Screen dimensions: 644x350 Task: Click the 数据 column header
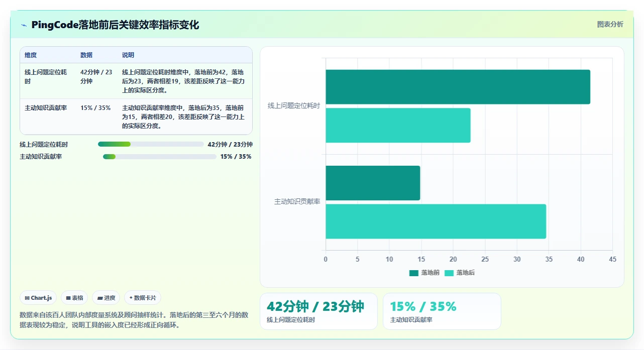[86, 55]
